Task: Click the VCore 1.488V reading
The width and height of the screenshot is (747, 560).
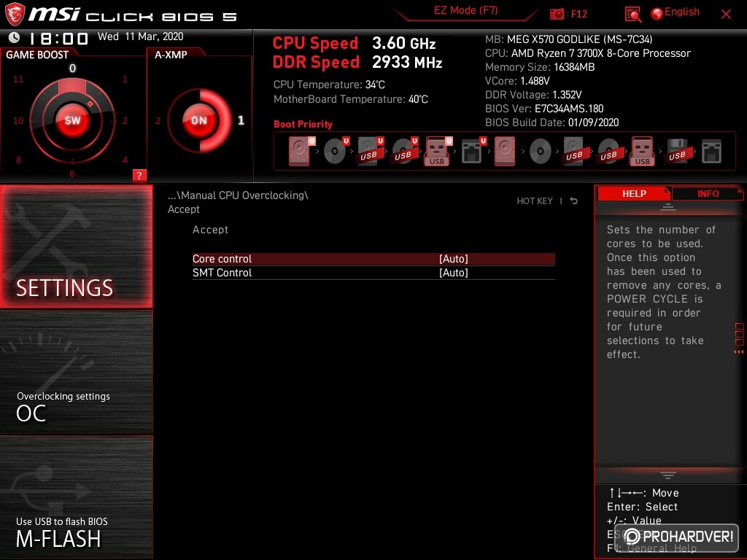Action: pos(517,81)
